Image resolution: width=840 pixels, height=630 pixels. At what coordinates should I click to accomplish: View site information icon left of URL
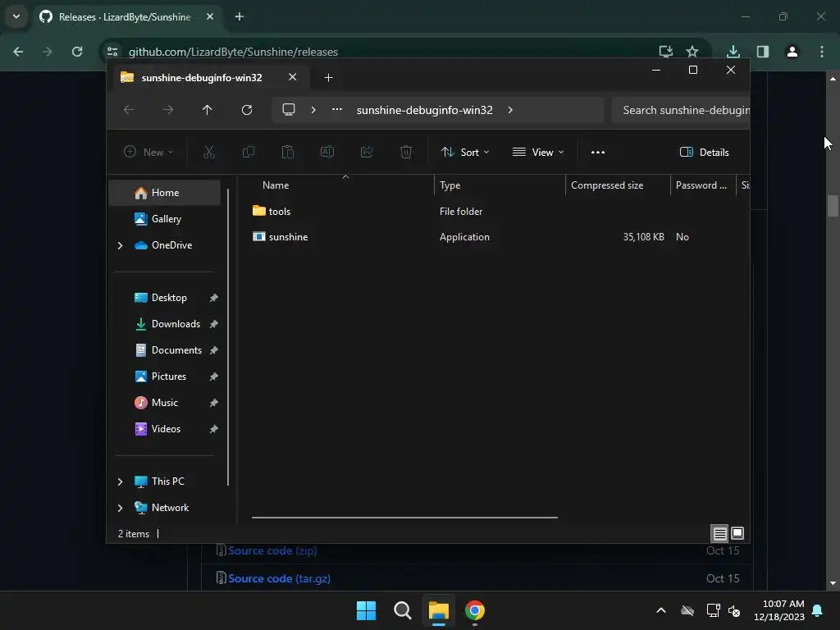pyautogui.click(x=112, y=52)
